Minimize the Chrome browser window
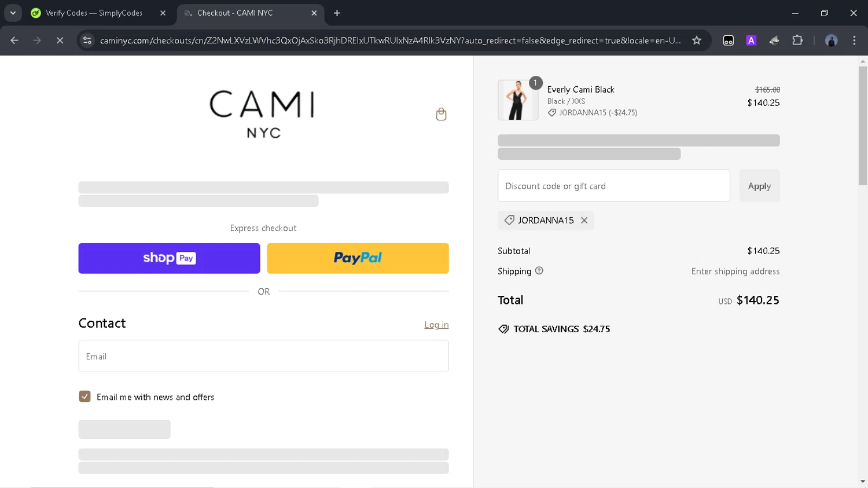 tap(795, 13)
